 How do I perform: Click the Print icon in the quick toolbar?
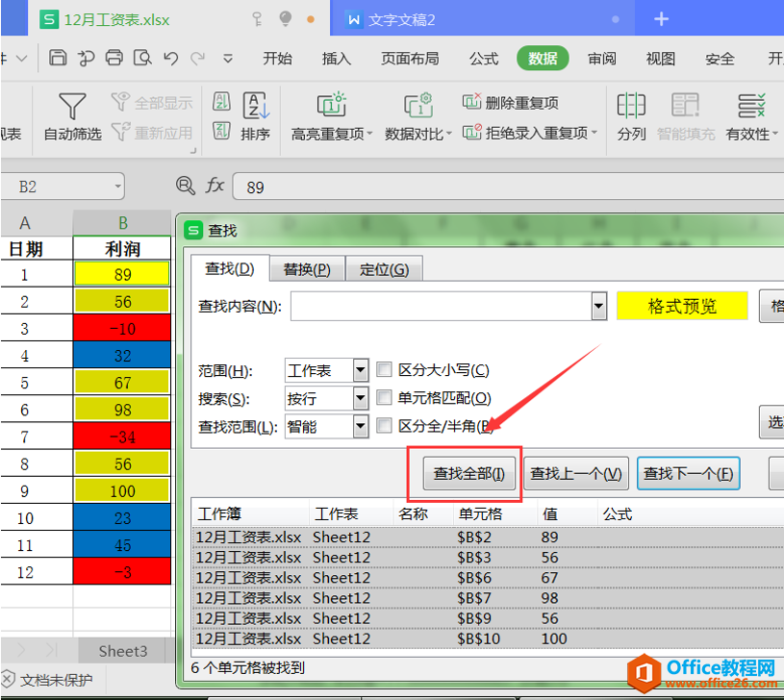point(114,58)
